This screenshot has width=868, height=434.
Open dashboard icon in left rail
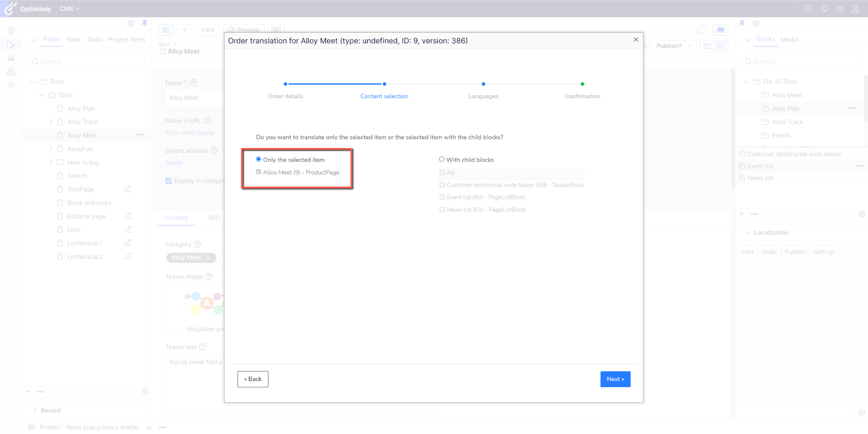pos(11,31)
